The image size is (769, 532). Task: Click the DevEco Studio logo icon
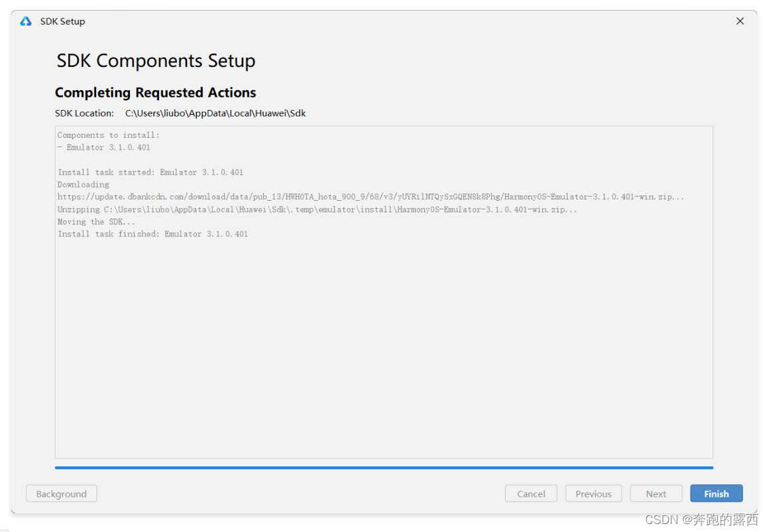point(26,21)
